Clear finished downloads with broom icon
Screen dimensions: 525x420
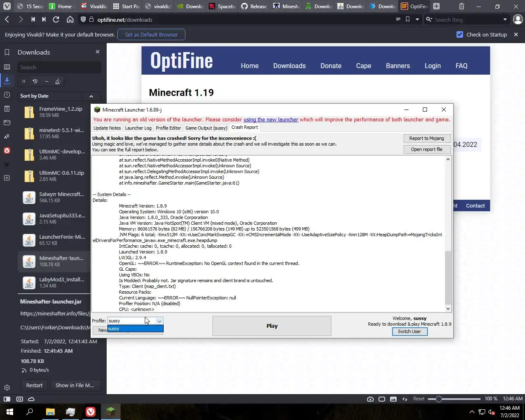click(x=58, y=81)
